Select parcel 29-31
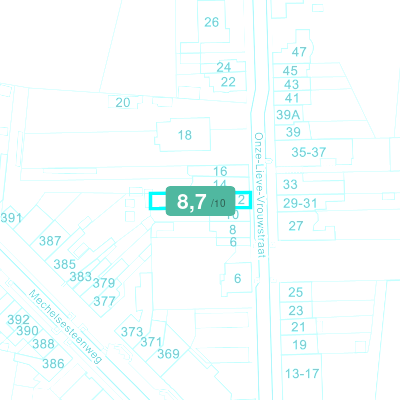The width and height of the screenshot is (400, 400). [300, 203]
